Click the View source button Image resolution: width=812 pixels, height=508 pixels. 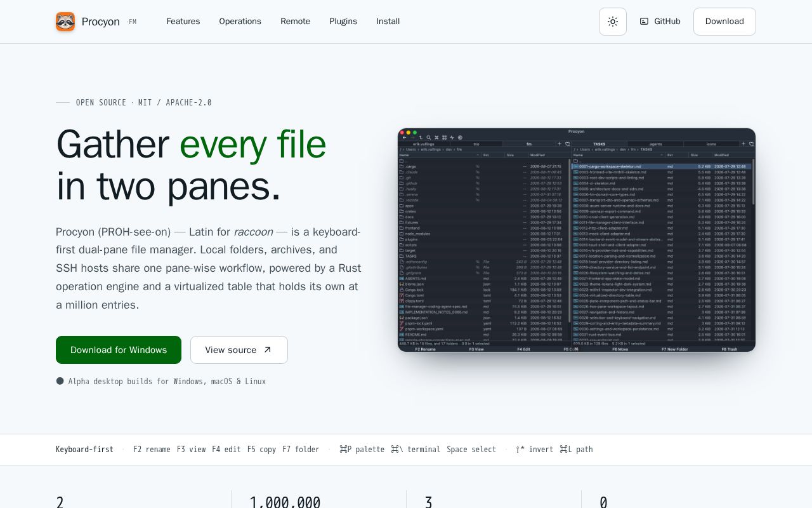[239, 350]
